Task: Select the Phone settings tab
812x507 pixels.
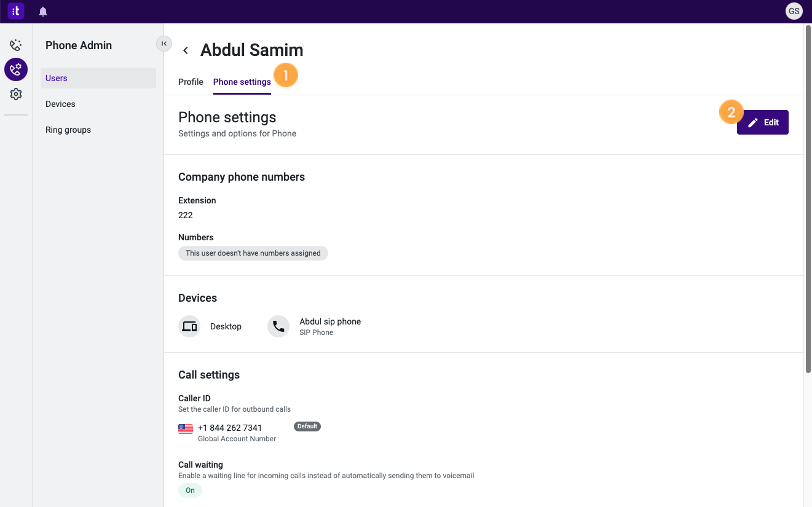Action: 242,82
